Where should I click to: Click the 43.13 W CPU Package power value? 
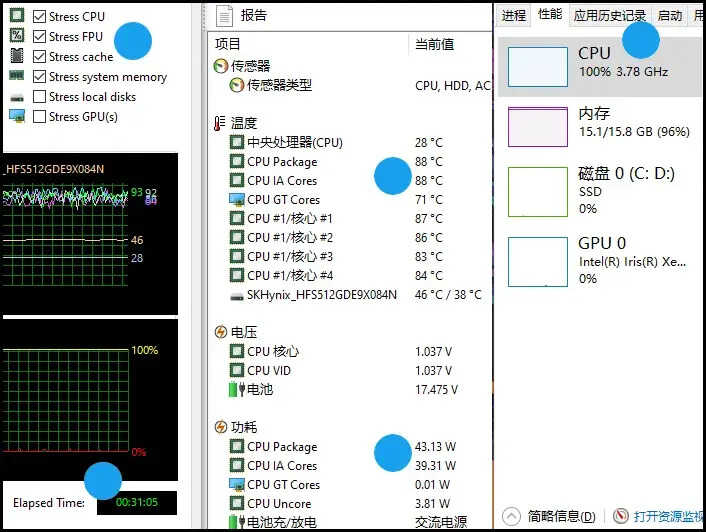point(435,446)
